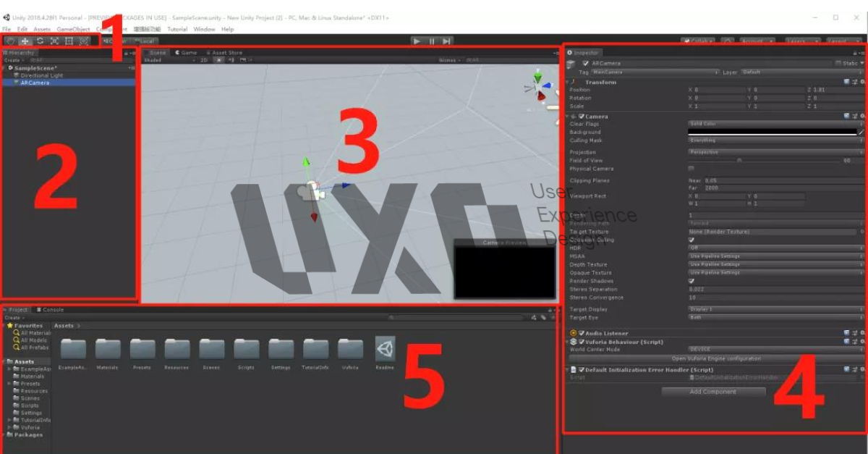Screen dimensions: 868x454
Task: Toggle the Audio Listener component checkbox
Action: coord(582,333)
